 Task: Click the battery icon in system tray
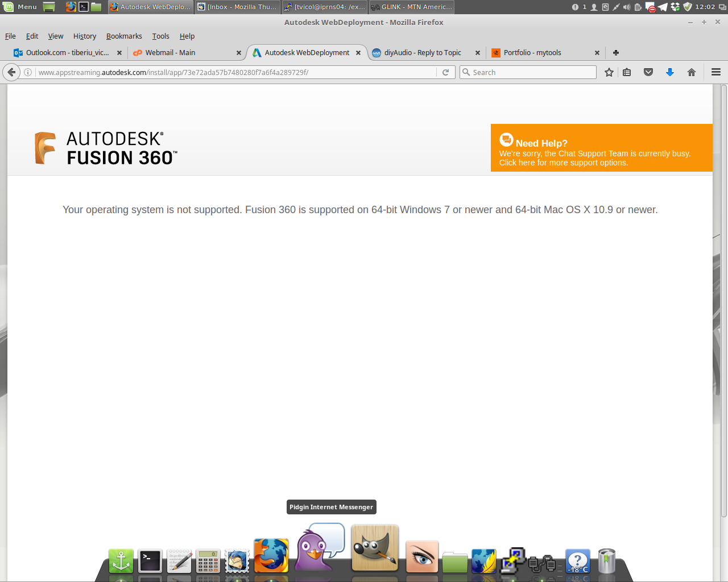pos(638,7)
